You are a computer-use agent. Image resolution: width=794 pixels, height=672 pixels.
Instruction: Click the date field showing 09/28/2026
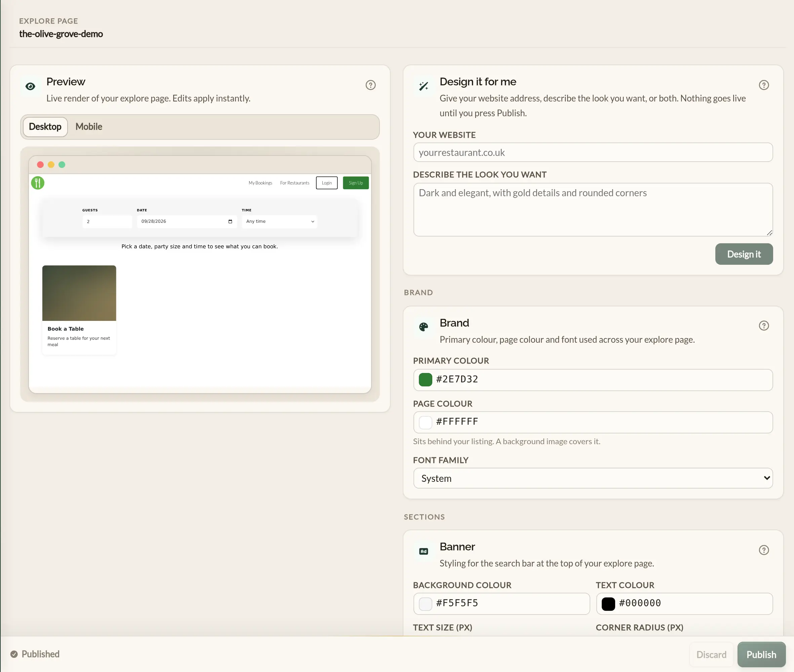pyautogui.click(x=187, y=221)
